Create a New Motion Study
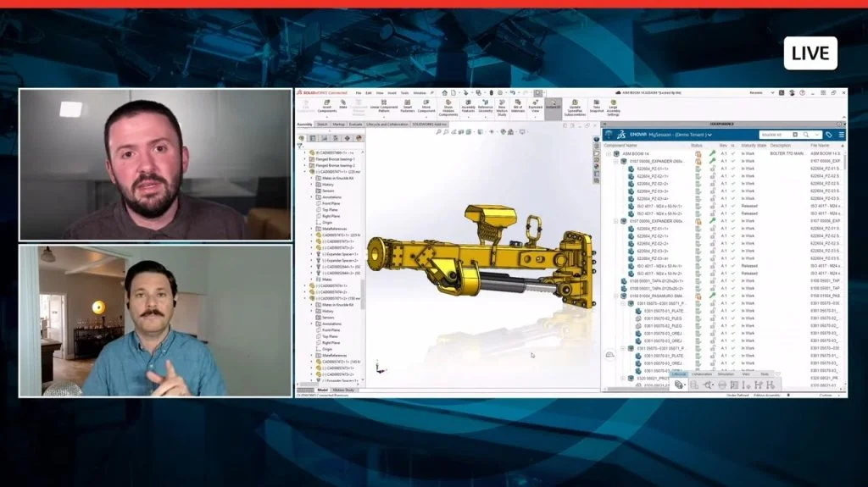Screen dimensions: 868x487 (502, 108)
